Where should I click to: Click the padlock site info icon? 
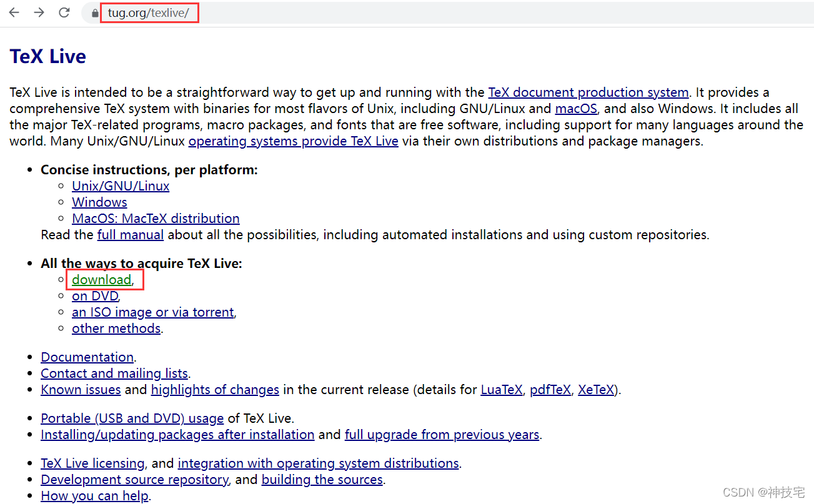pos(95,12)
